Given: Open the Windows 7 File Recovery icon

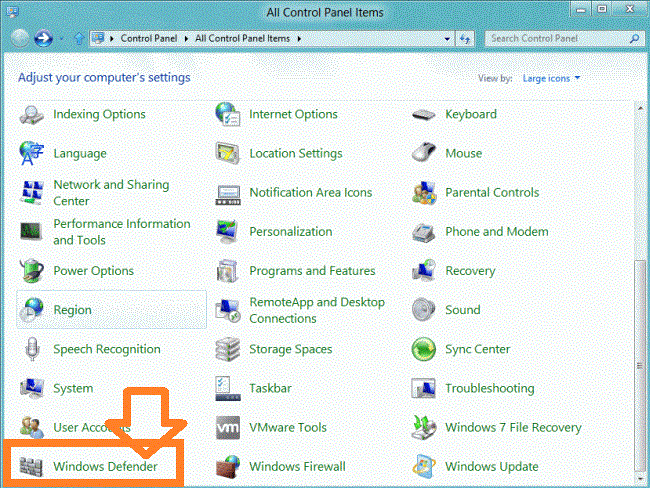Looking at the screenshot, I should click(423, 427).
